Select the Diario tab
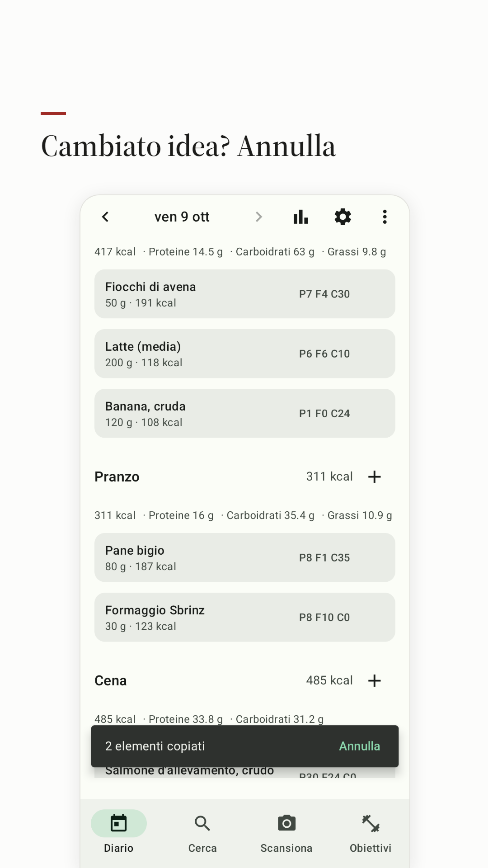The image size is (488, 868). (119, 833)
